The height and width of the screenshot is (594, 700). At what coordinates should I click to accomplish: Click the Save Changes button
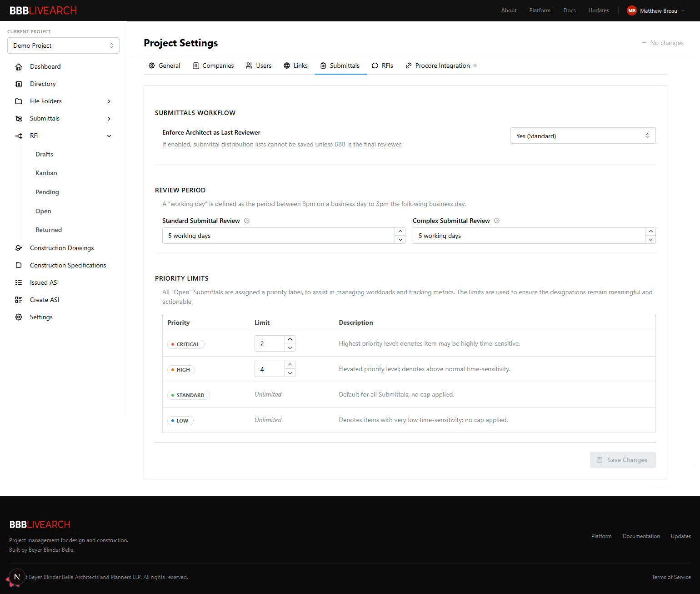click(623, 460)
